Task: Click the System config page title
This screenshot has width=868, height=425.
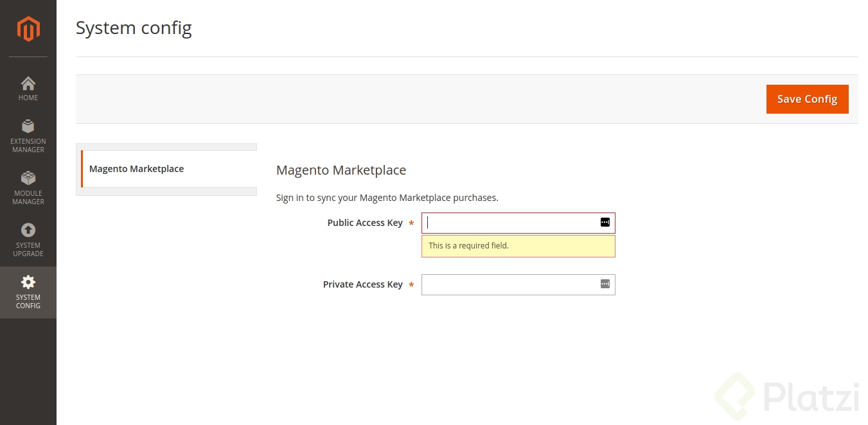Action: tap(134, 28)
